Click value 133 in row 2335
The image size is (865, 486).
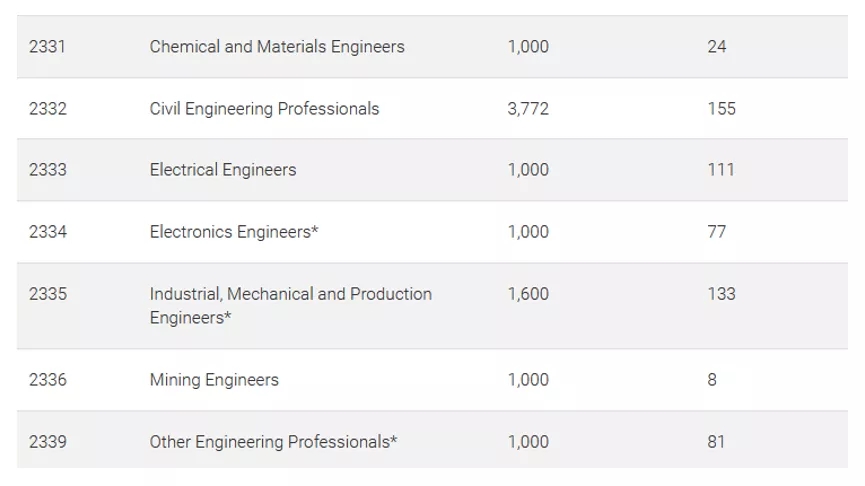(722, 293)
